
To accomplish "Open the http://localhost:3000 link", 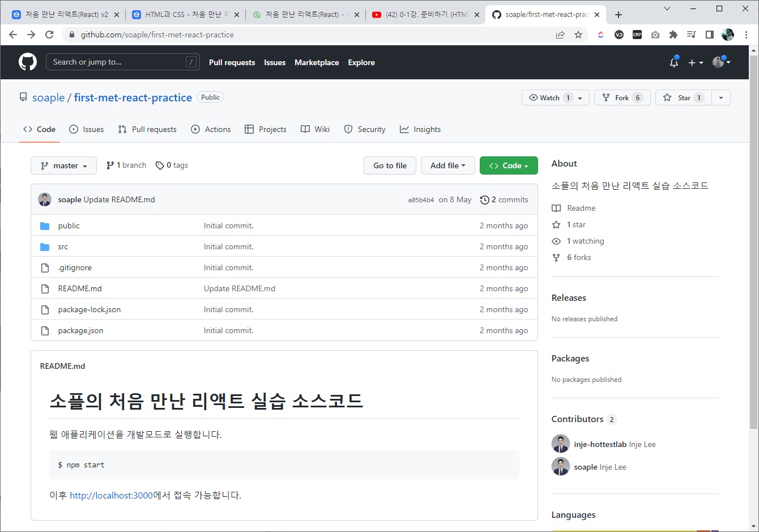I will point(111,495).
